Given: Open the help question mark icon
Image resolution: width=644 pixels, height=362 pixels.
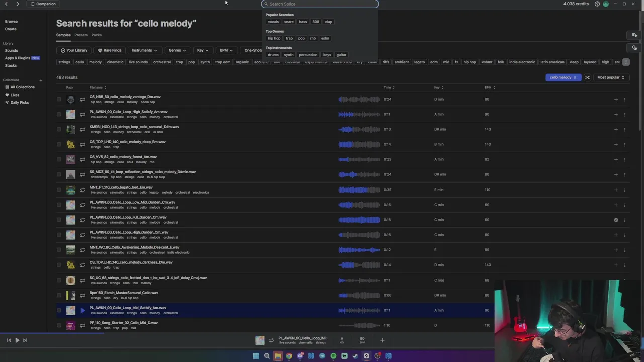Looking at the screenshot, I should click(x=597, y=4).
